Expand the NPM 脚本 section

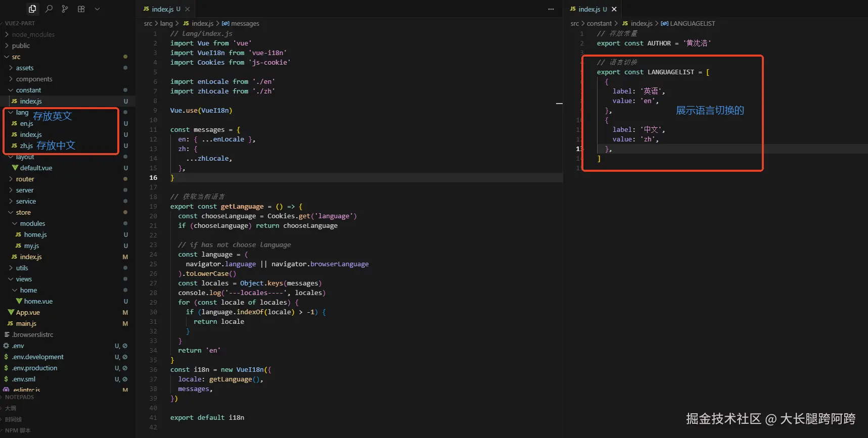[68, 430]
